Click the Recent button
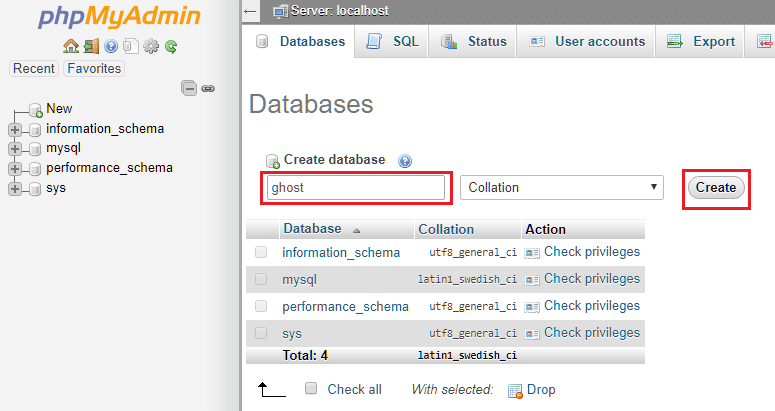 pyautogui.click(x=34, y=68)
